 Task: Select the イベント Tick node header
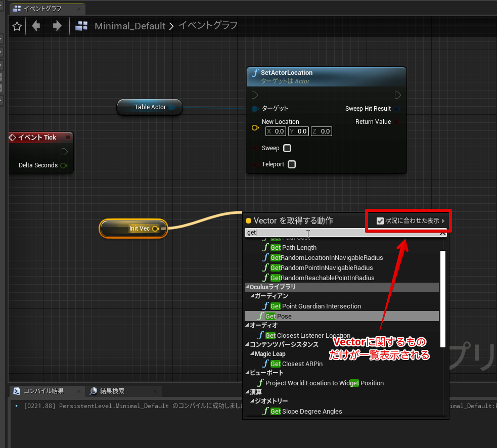click(x=40, y=138)
